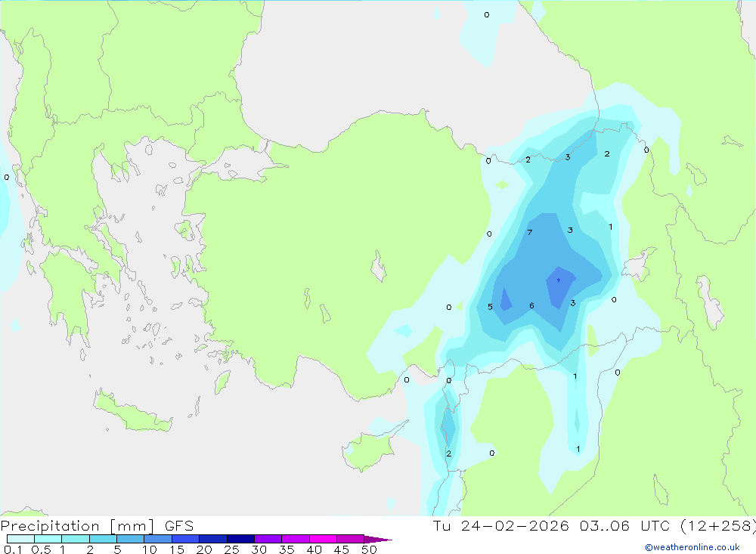Viewport: 756px width, 554px height.
Task: Click the legend label '50'
Action: (x=370, y=549)
